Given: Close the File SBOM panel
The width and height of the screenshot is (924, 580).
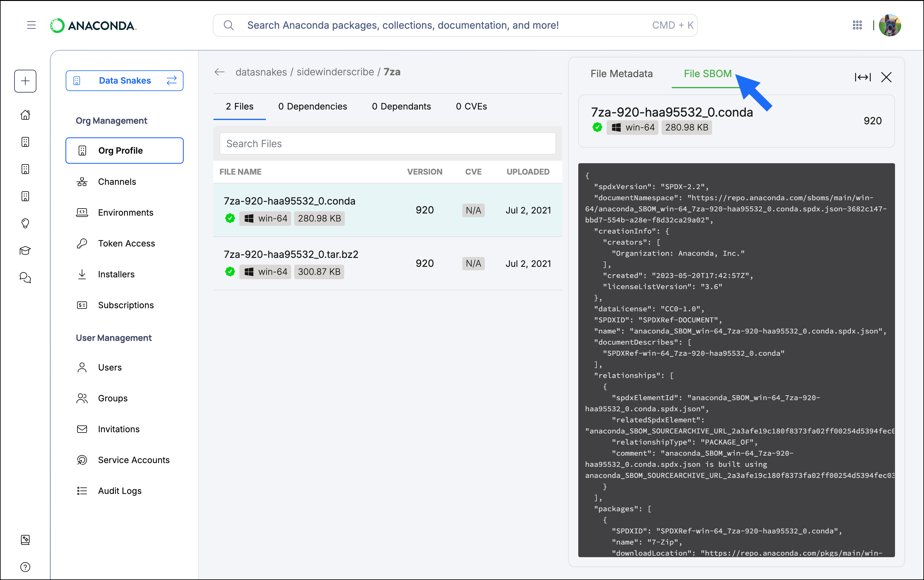Looking at the screenshot, I should pyautogui.click(x=886, y=77).
